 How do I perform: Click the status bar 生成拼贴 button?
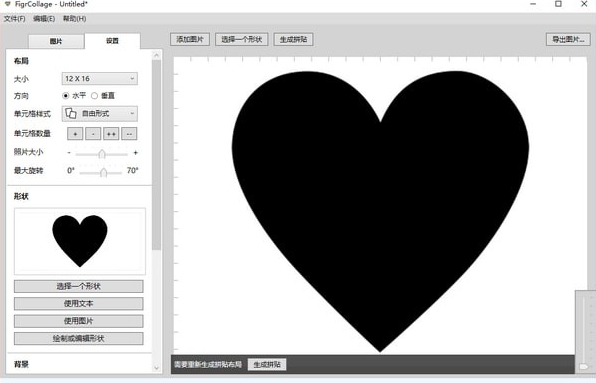click(x=267, y=364)
